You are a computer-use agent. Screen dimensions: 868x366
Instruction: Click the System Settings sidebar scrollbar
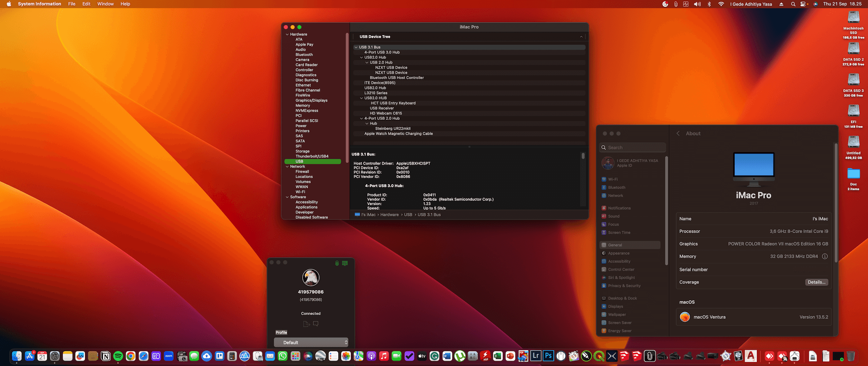[x=667, y=210]
